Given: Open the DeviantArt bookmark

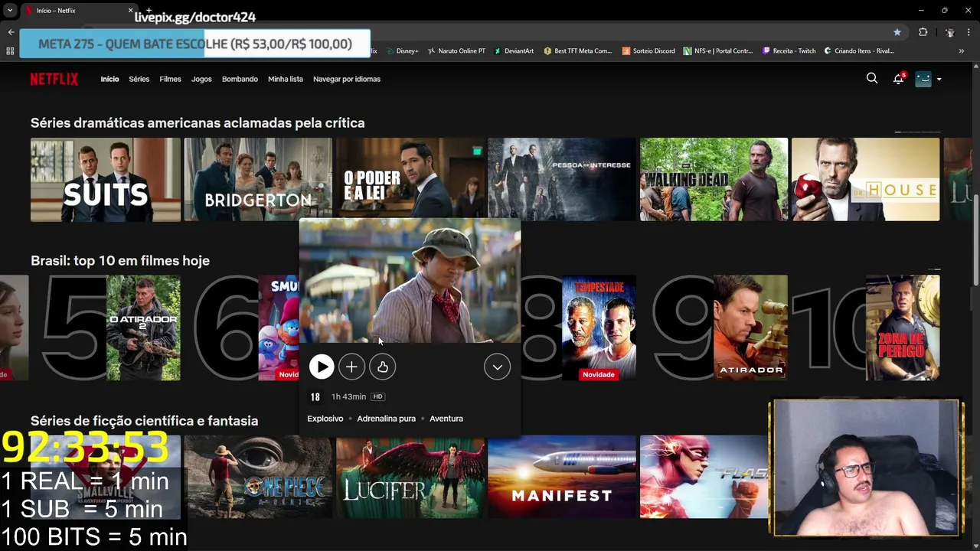Looking at the screenshot, I should tap(514, 51).
